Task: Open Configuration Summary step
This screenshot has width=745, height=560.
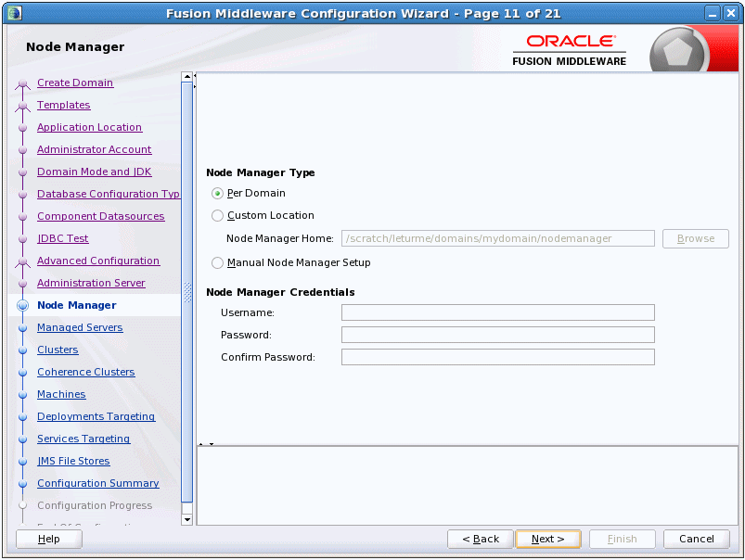Action: 97,484
